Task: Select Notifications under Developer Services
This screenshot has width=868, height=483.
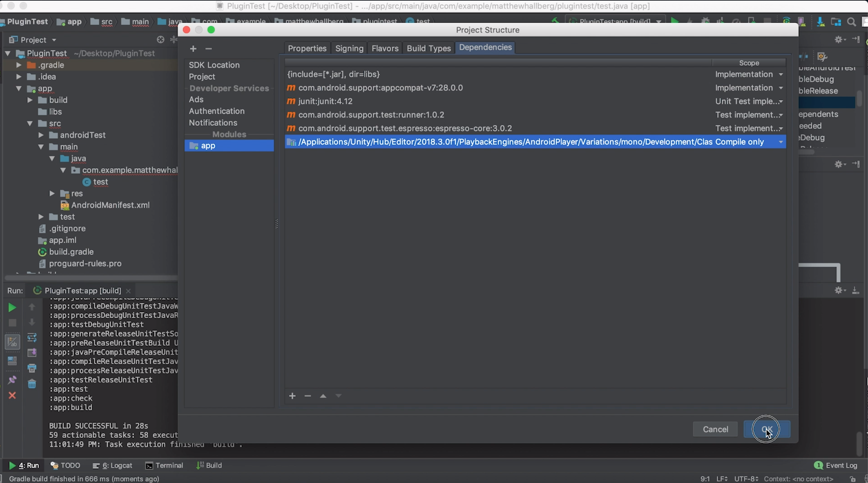Action: 213,123
